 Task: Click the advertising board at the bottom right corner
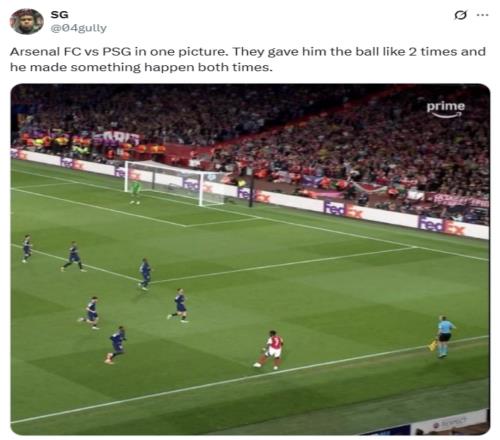[450, 423]
